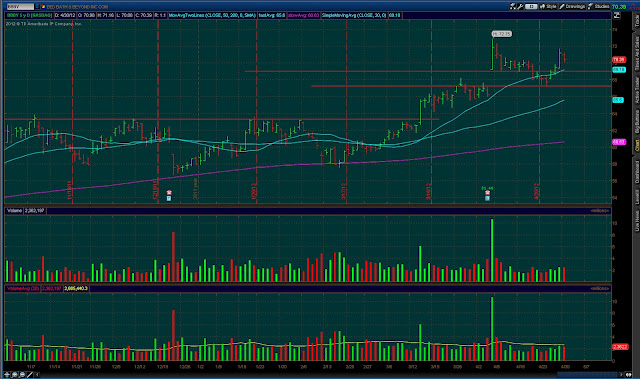
Task: Click the zoom-in magnifier at bottom left
Action: tap(15, 375)
